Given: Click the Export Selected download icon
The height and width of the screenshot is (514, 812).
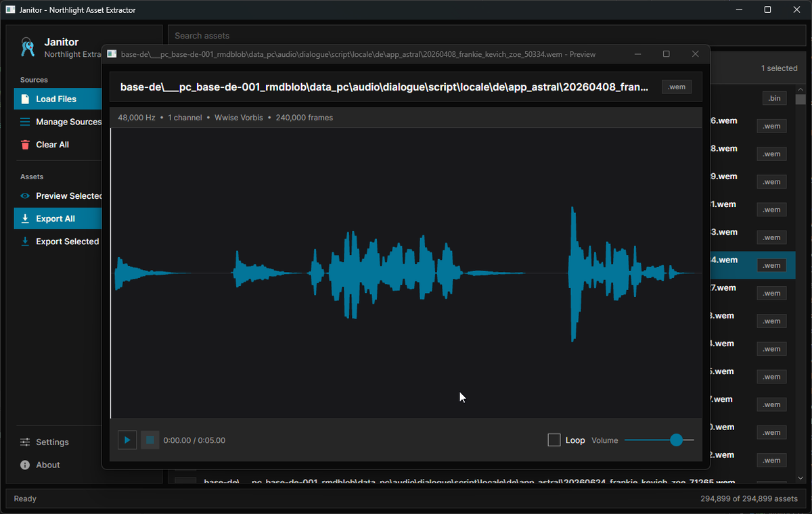Looking at the screenshot, I should pyautogui.click(x=25, y=241).
